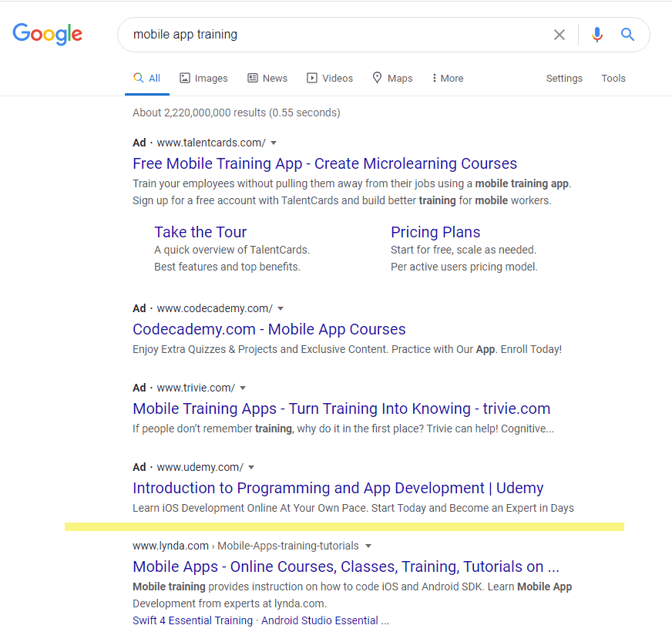Viewport: 672px width, 642px height.
Task: Open search Settings
Action: pyautogui.click(x=564, y=78)
